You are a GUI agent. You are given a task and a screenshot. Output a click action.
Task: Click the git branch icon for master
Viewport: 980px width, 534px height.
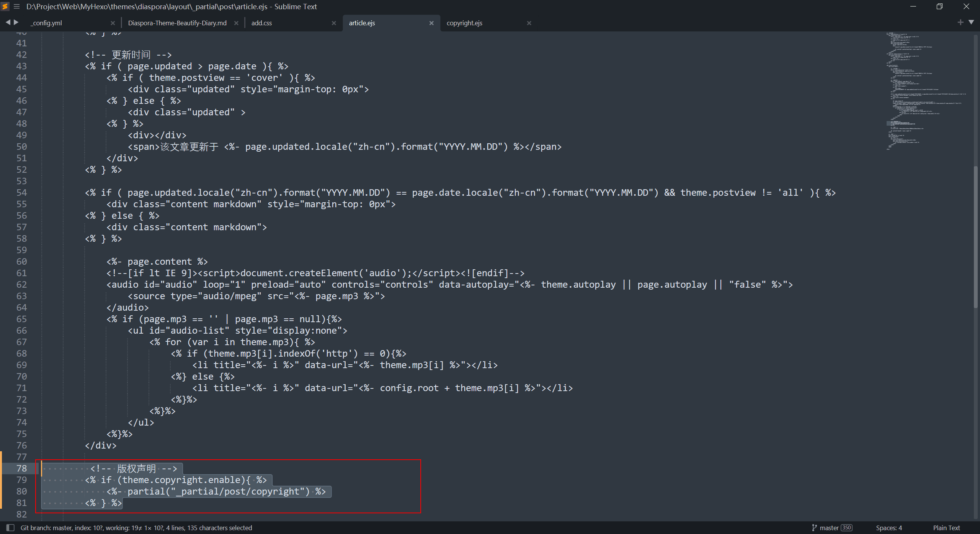(x=814, y=527)
